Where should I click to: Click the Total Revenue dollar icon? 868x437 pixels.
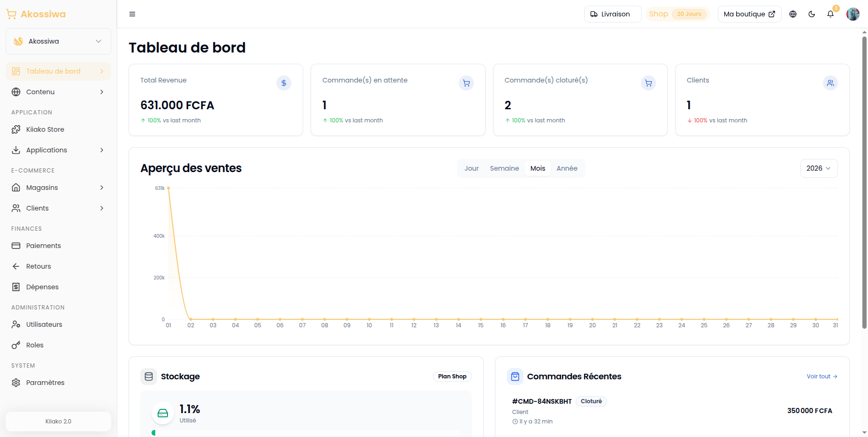coord(284,83)
